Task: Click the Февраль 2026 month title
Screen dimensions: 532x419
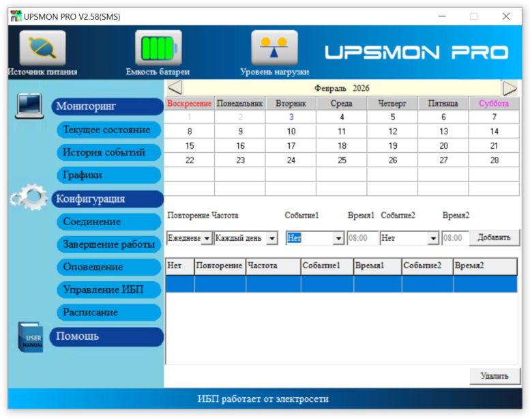Action: tap(342, 88)
